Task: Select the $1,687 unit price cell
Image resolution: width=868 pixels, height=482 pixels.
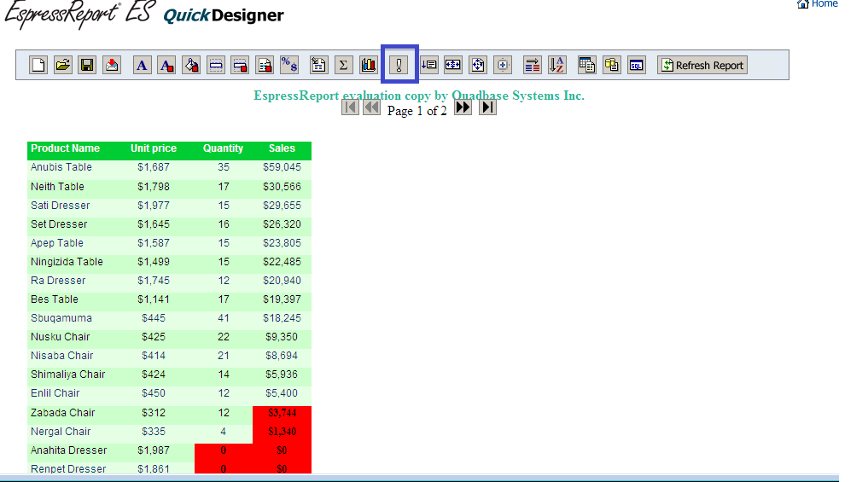Action: [154, 167]
